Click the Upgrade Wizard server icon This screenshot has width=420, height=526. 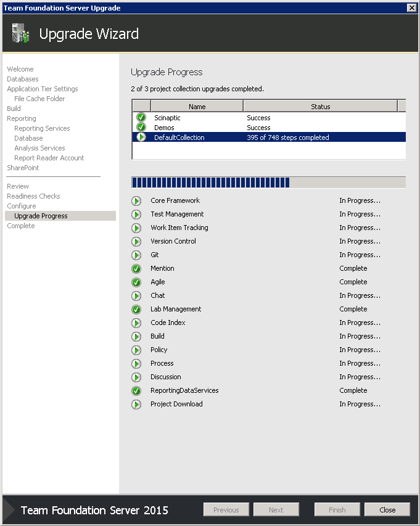(x=20, y=33)
